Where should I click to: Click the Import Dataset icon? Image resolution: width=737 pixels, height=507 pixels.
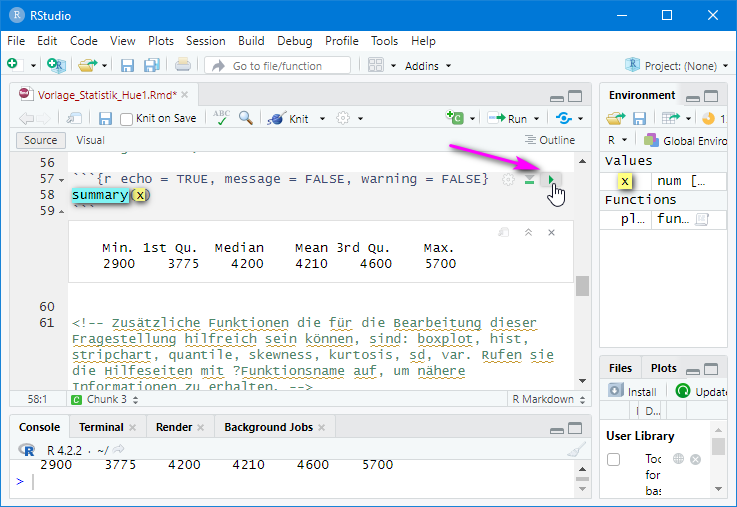(x=671, y=118)
